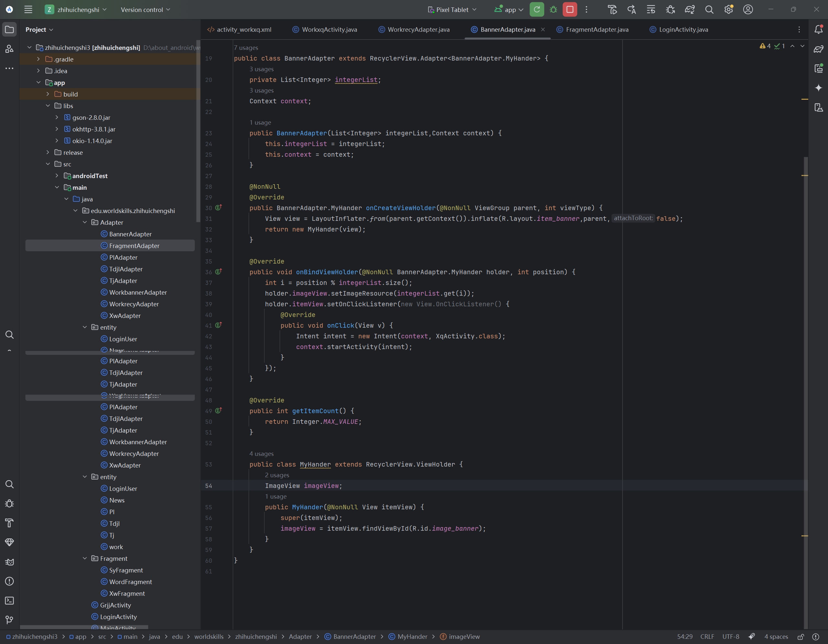Viewport: 828px width, 644px height.
Task: Toggle the Project tool window folder icon
Action: click(x=9, y=29)
